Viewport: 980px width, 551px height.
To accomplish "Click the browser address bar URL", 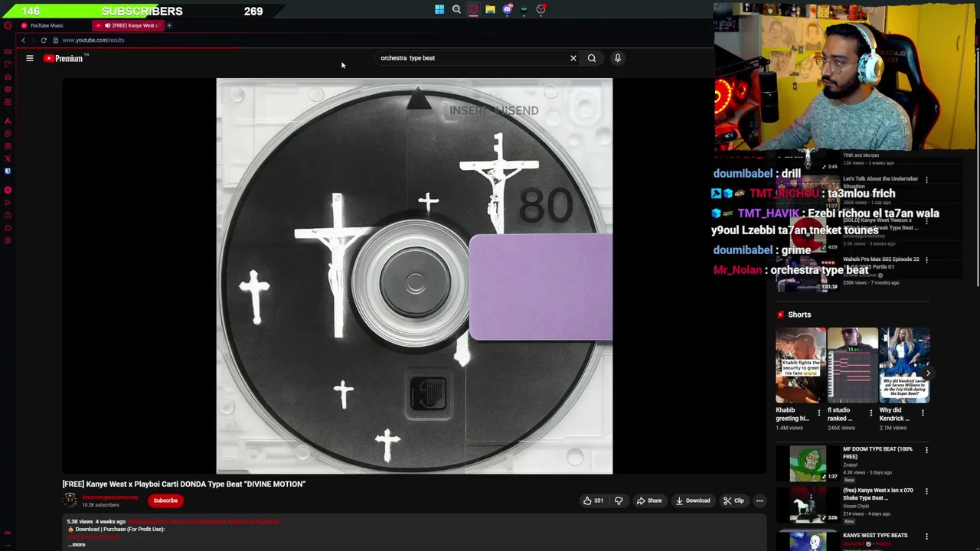I will pos(93,40).
